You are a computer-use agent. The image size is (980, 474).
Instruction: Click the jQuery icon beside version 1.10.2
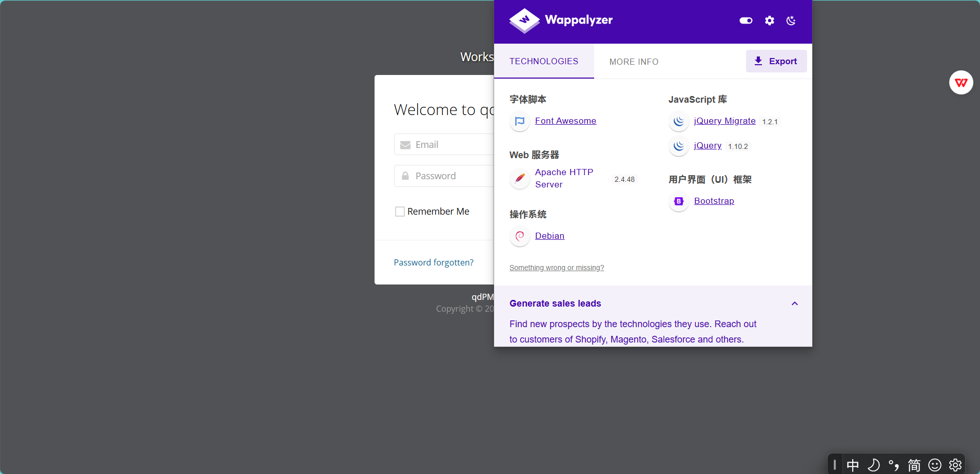click(679, 146)
